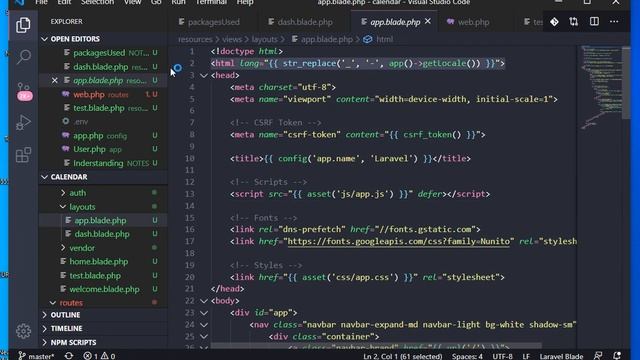Fold the body tag at line 22
This screenshot has height=360, width=640.
(x=203, y=301)
